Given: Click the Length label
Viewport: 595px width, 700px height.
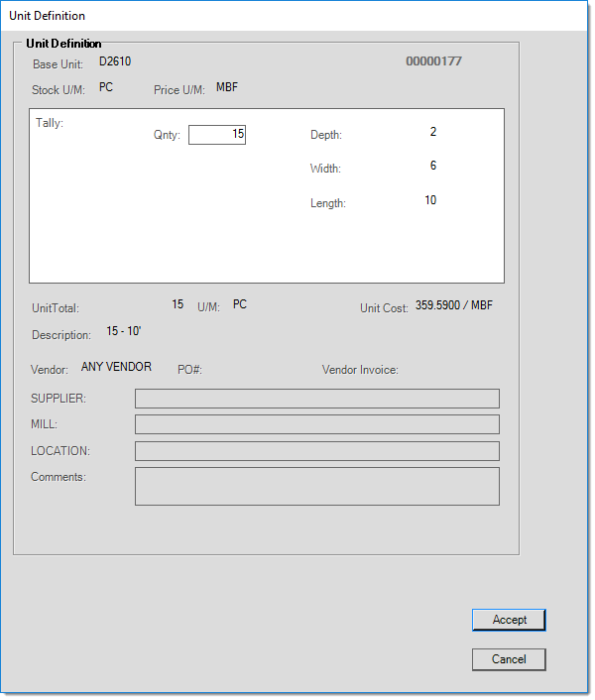Looking at the screenshot, I should click(328, 203).
